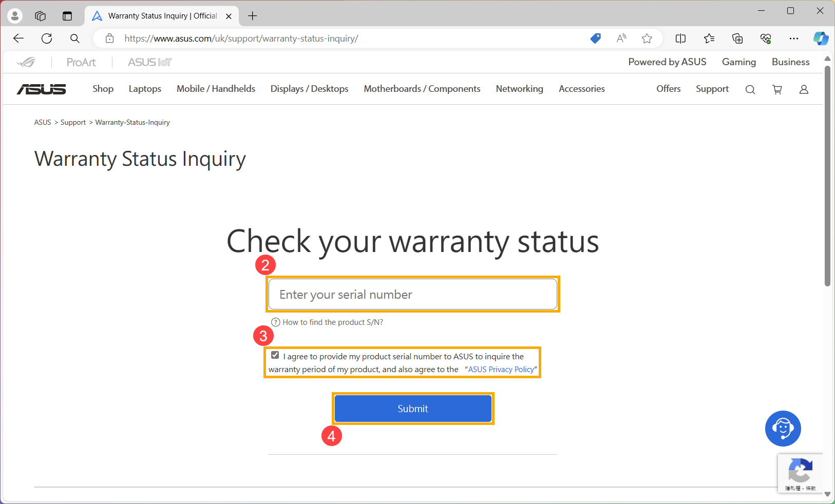Go back to previous page
835x504 pixels.
pos(18,38)
